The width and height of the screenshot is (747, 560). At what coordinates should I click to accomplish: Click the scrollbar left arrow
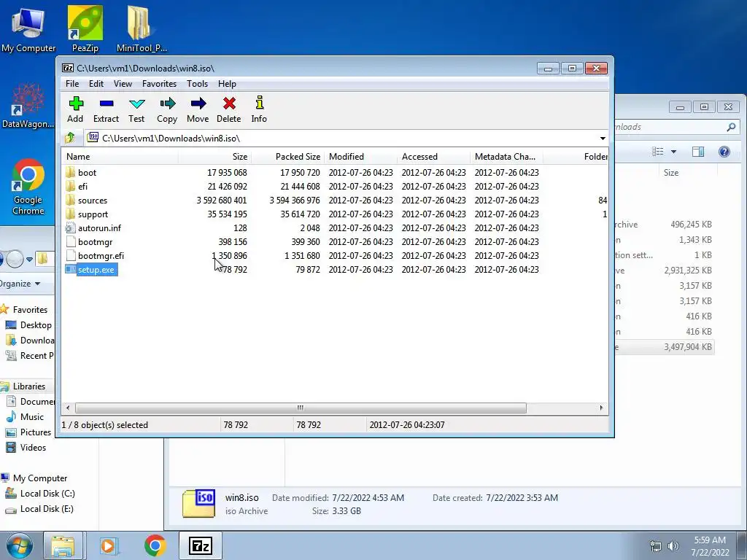pos(68,408)
